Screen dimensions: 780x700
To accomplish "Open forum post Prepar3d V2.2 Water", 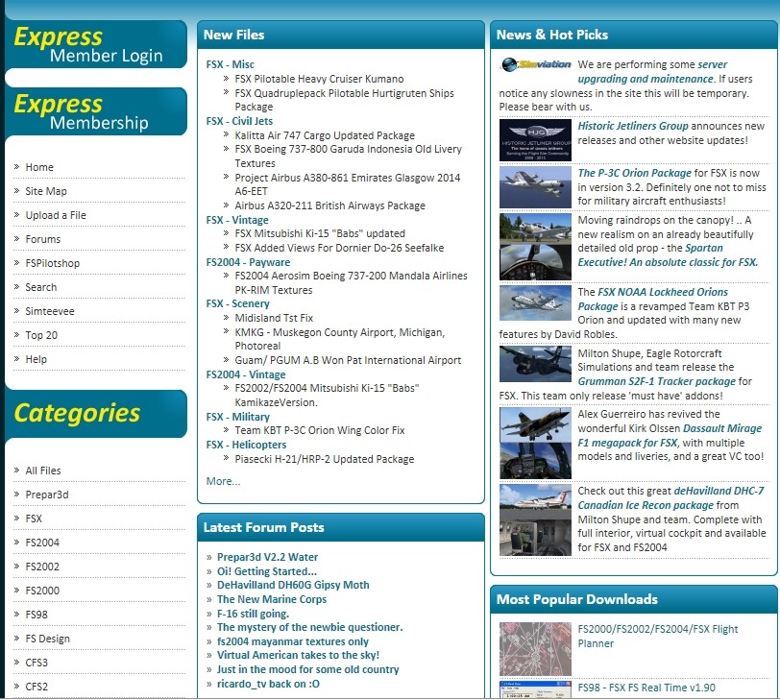I will [268, 557].
